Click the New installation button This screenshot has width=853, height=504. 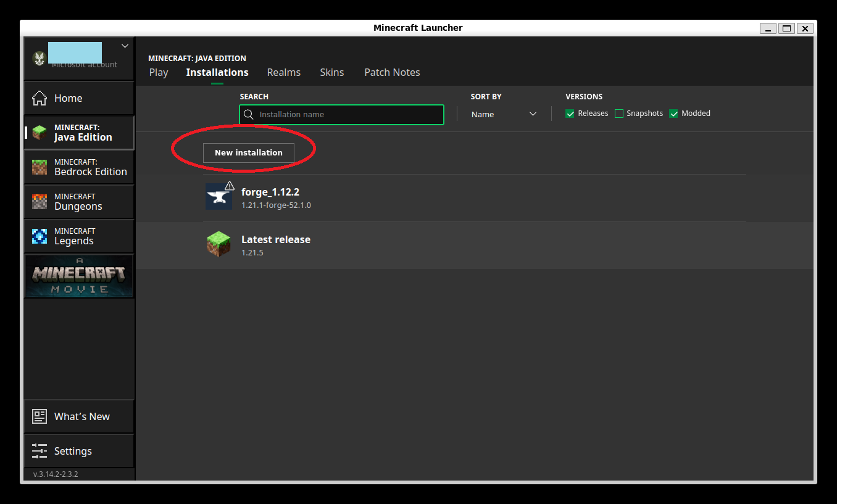click(x=249, y=152)
